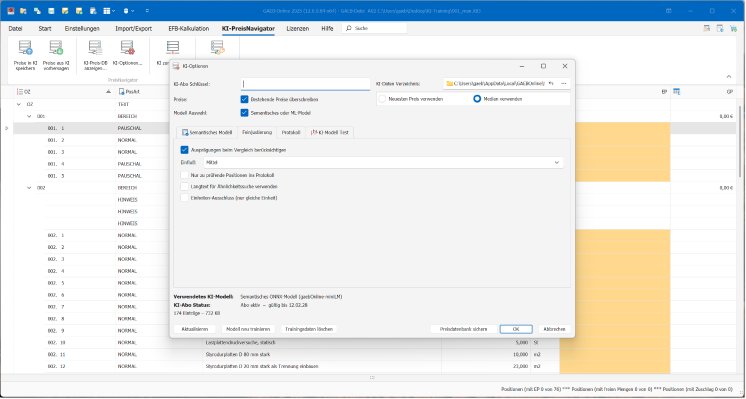
Task: Click the fifth quick-access toolbar icon
Action: point(65,10)
